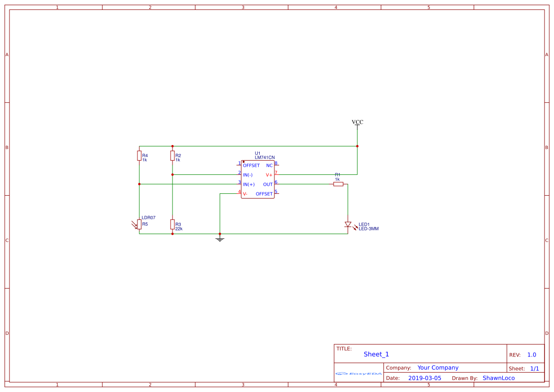Click the Your Company name text
Viewport: 554px width, 392px height.
[437, 367]
